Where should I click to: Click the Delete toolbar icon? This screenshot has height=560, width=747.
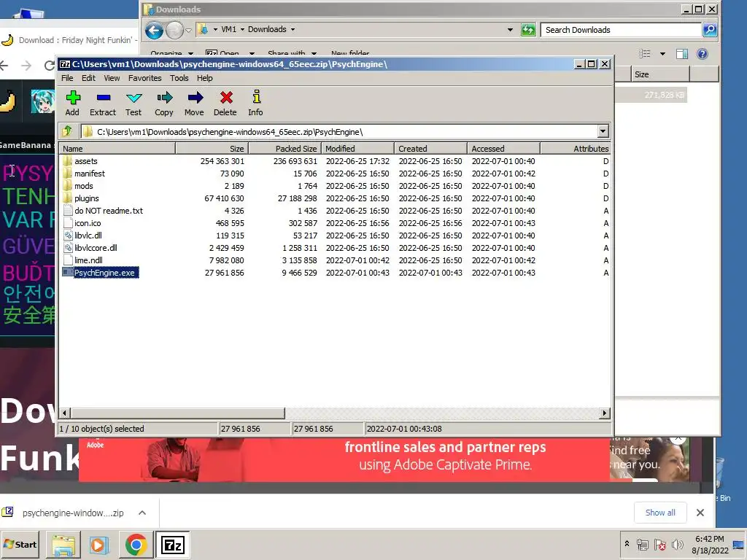(x=225, y=103)
